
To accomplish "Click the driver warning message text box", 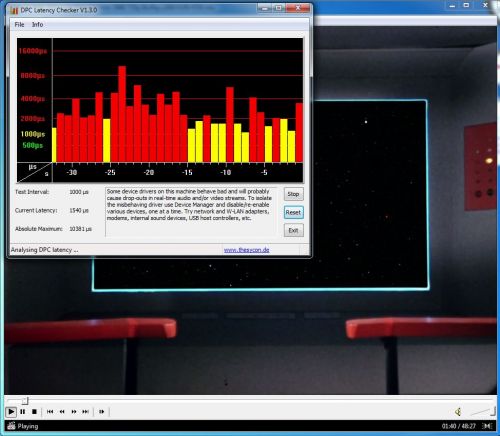I will click(x=191, y=212).
